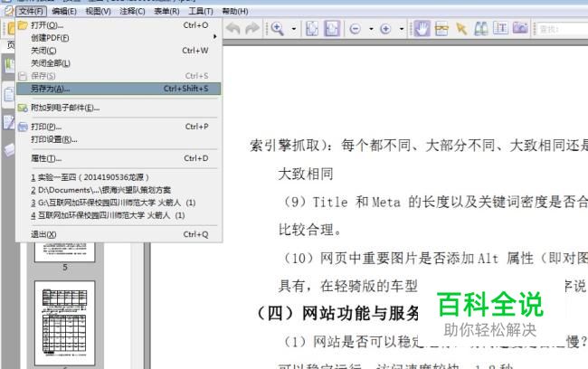Image resolution: width=588 pixels, height=369 pixels.
Task: Open dropdown next to zoom in
Action: [402, 29]
